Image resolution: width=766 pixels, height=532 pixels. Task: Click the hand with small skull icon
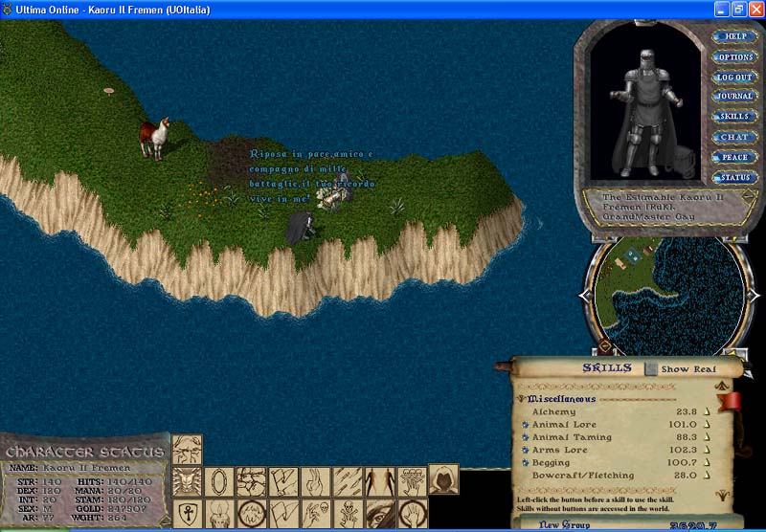[315, 514]
